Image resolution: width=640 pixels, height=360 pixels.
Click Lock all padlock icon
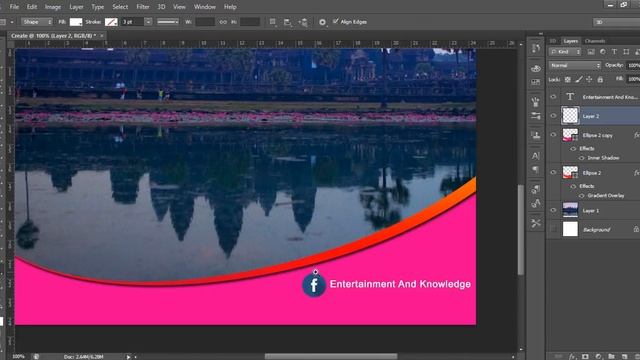click(600, 80)
